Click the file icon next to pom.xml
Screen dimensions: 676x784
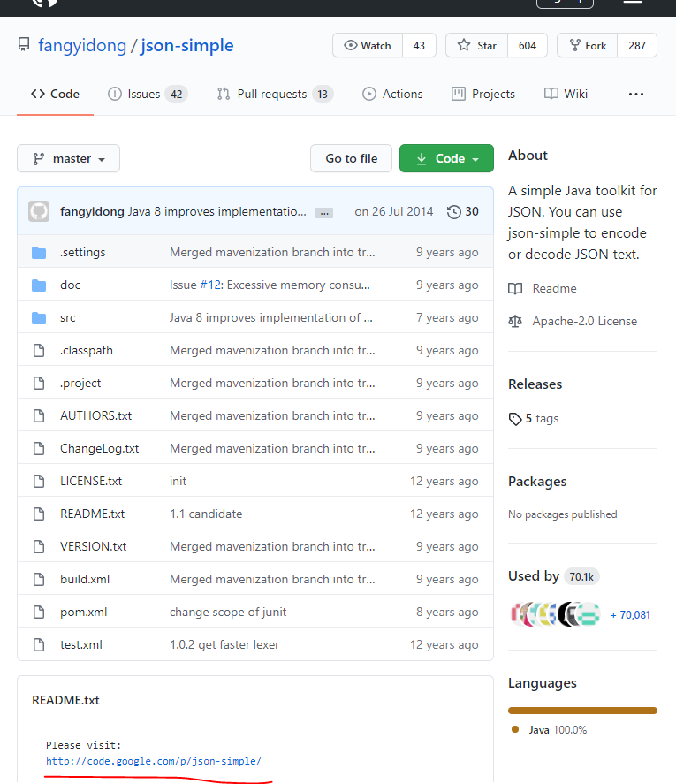(x=39, y=612)
